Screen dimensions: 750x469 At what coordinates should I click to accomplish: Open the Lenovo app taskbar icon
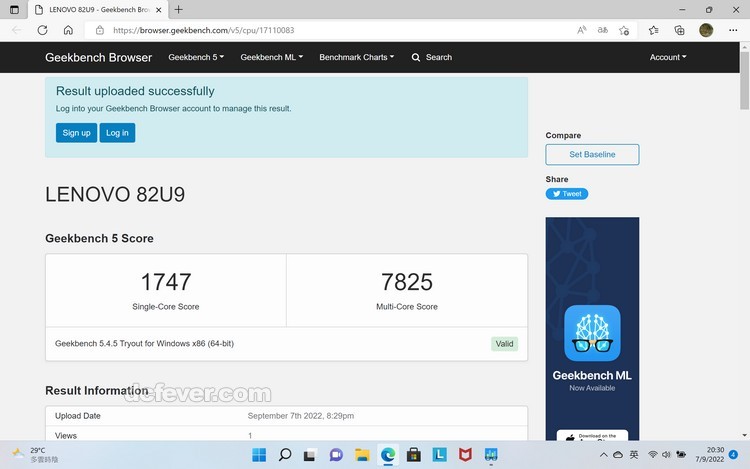[x=440, y=455]
